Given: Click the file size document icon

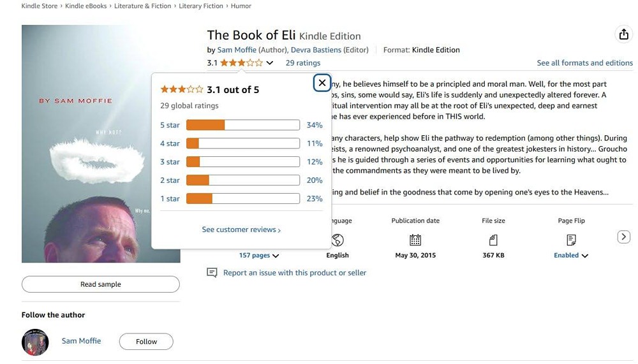Looking at the screenshot, I should [x=493, y=240].
